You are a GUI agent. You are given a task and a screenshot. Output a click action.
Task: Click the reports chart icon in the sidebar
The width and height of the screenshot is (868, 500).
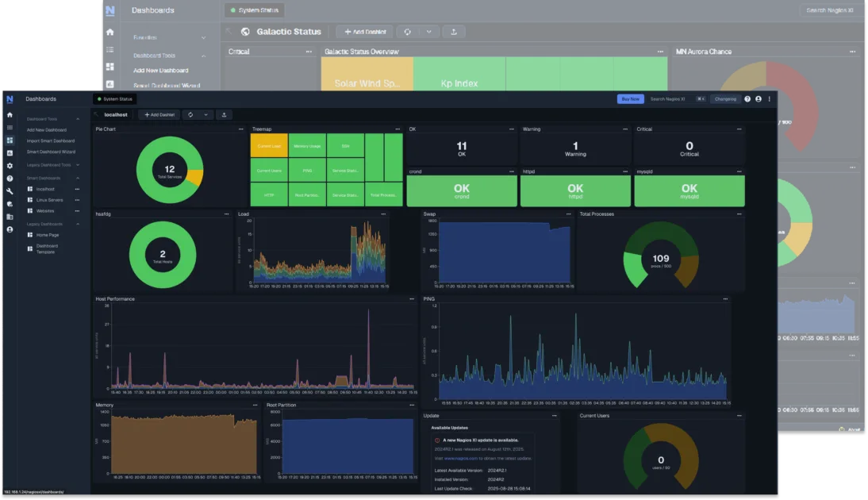(10, 153)
